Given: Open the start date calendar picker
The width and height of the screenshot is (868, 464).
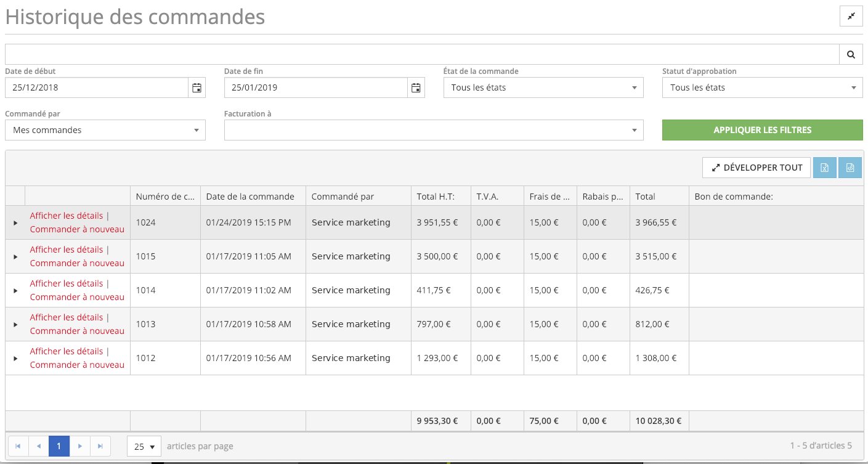Looking at the screenshot, I should pos(197,88).
